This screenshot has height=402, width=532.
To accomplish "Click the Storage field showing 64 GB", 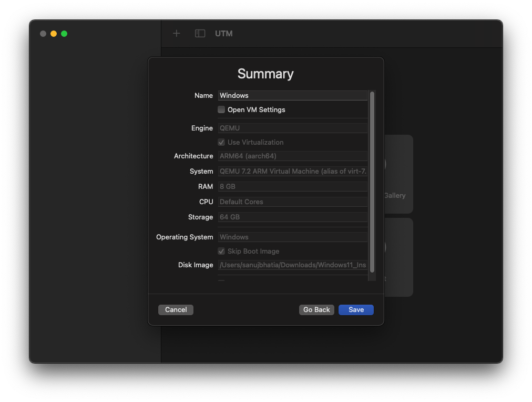I will pos(293,217).
